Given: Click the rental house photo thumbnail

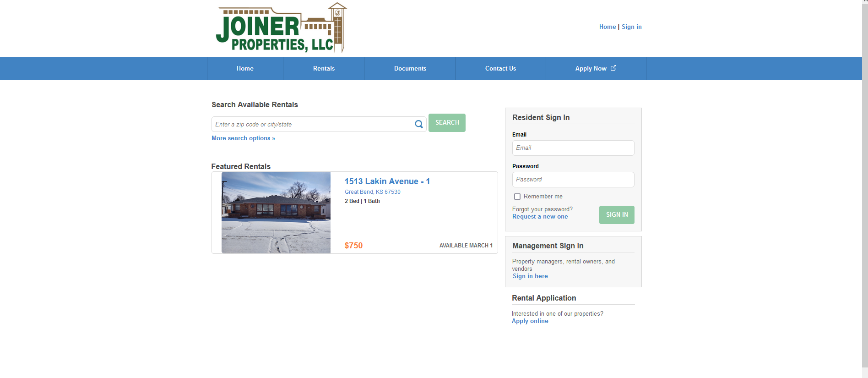Looking at the screenshot, I should point(276,213).
